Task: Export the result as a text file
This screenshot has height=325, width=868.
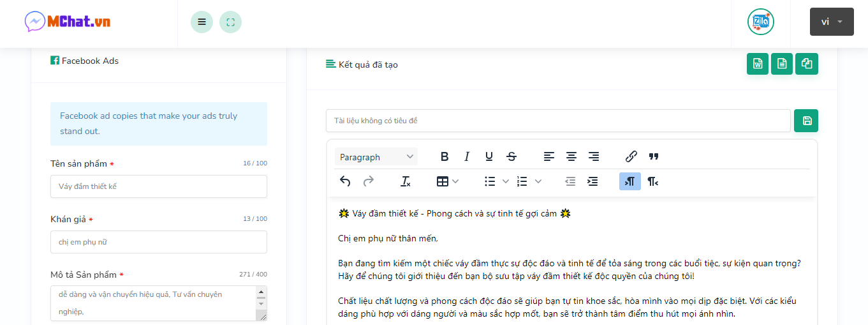Action: pos(782,64)
